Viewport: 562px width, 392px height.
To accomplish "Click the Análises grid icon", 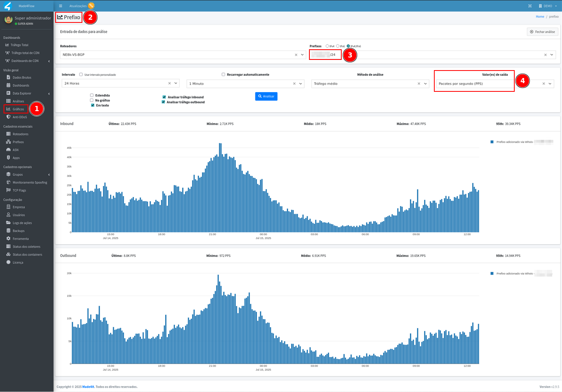I will pyautogui.click(x=8, y=101).
